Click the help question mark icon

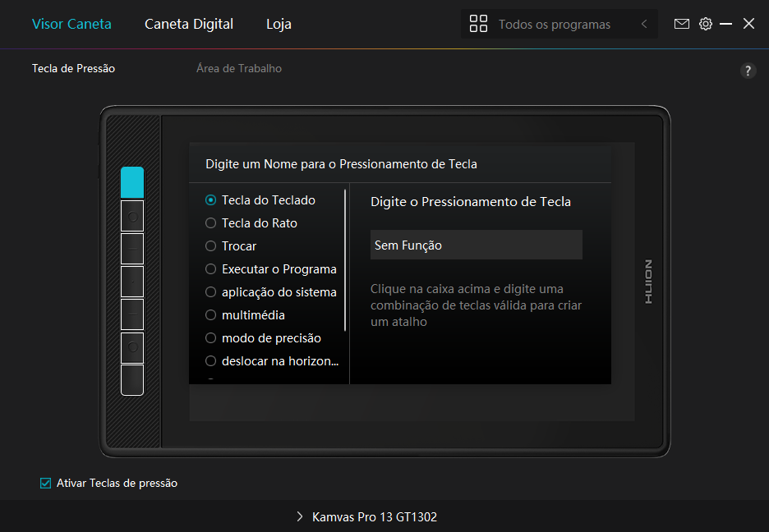[748, 71]
